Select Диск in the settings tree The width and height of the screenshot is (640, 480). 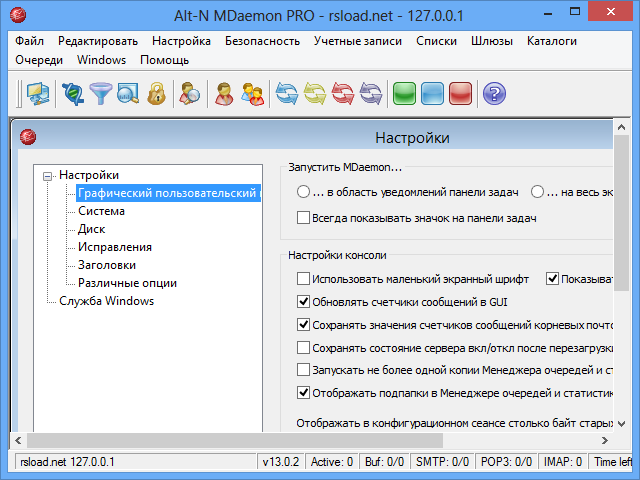coord(91,229)
